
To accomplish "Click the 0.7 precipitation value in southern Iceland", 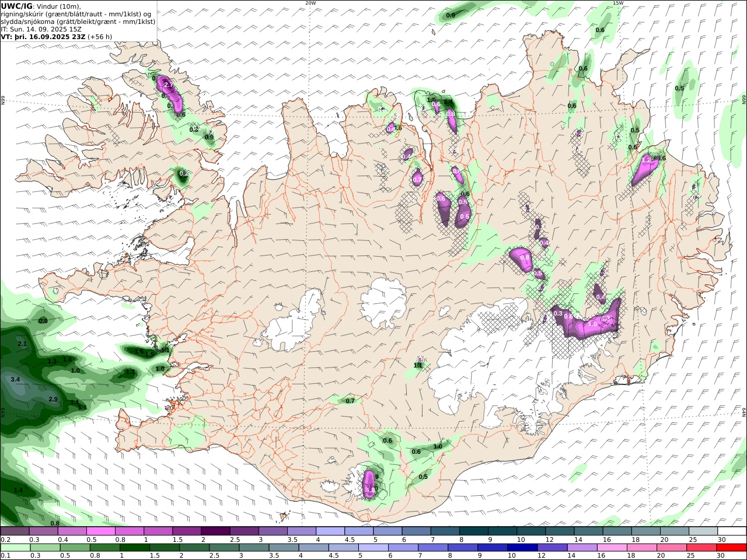I will [350, 401].
